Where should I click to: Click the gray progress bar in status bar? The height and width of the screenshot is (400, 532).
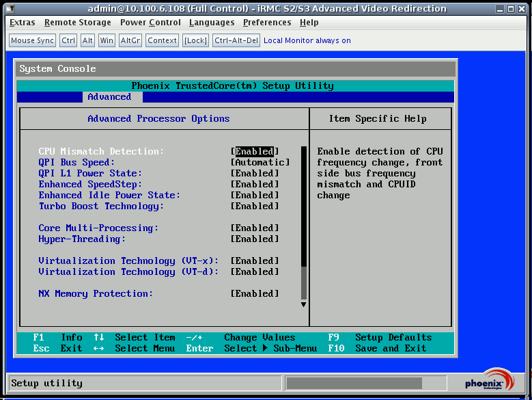[354, 384]
